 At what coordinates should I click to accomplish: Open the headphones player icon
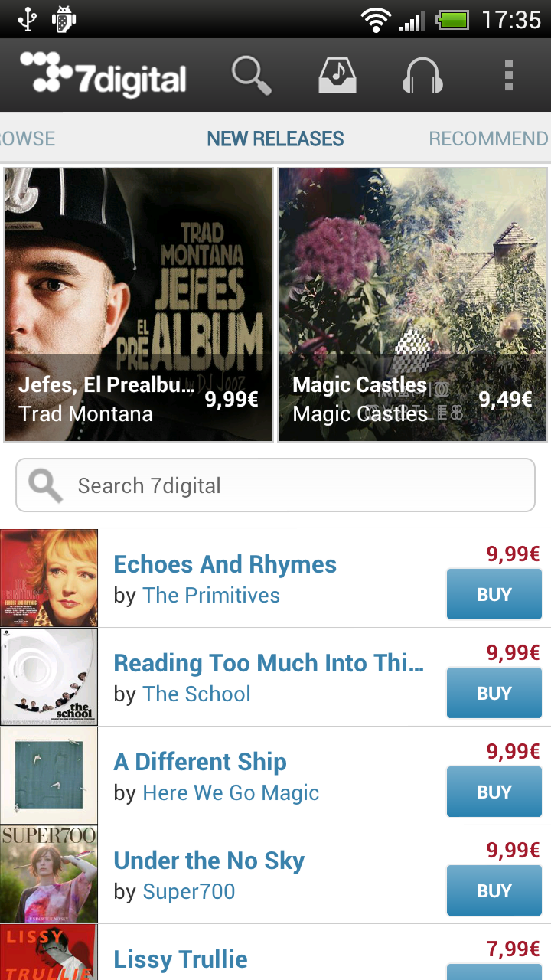[422, 76]
